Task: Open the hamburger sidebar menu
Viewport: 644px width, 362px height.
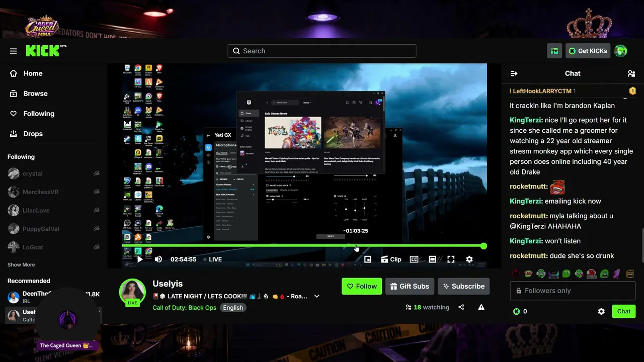Action: click(14, 51)
